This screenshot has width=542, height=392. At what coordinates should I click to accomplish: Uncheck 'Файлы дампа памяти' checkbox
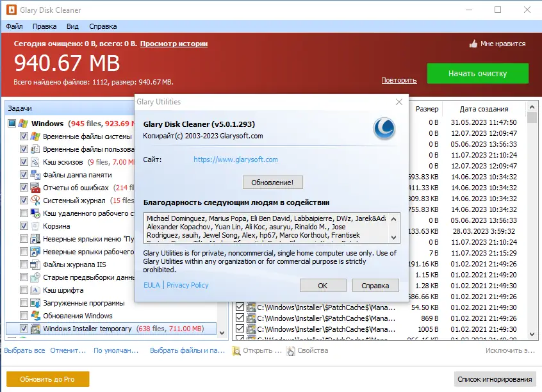click(x=24, y=175)
